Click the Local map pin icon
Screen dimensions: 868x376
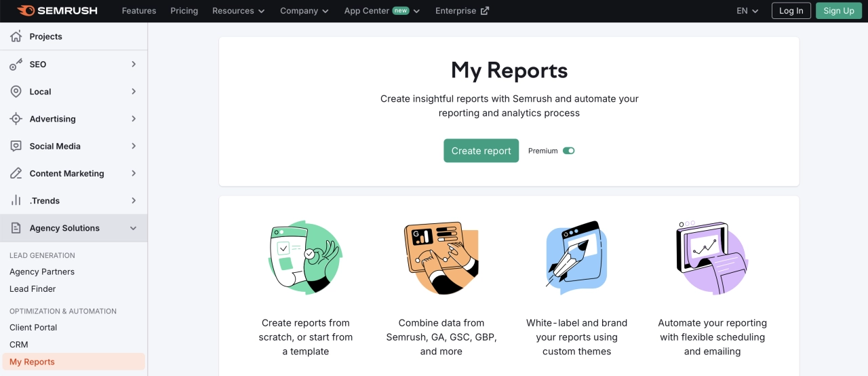tap(16, 92)
